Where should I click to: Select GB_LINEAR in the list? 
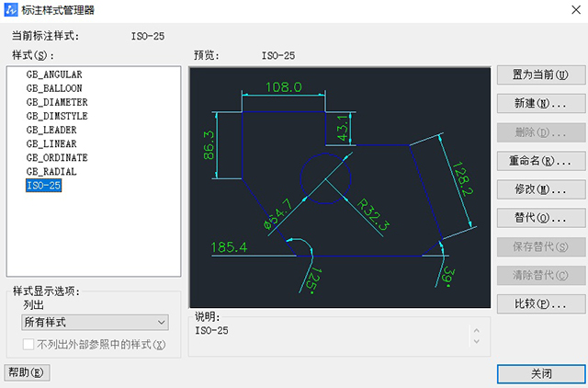(x=51, y=143)
